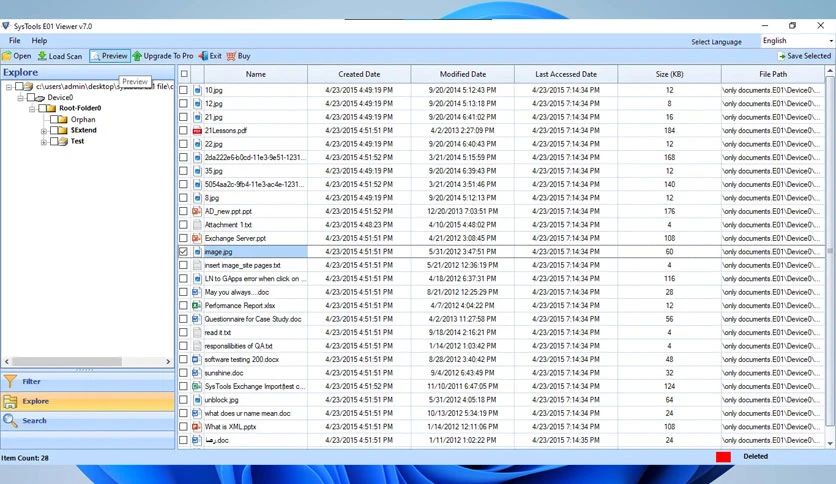Click the image icon beside unblock.jpg
Viewport: 836px width, 484px height.
click(x=197, y=400)
